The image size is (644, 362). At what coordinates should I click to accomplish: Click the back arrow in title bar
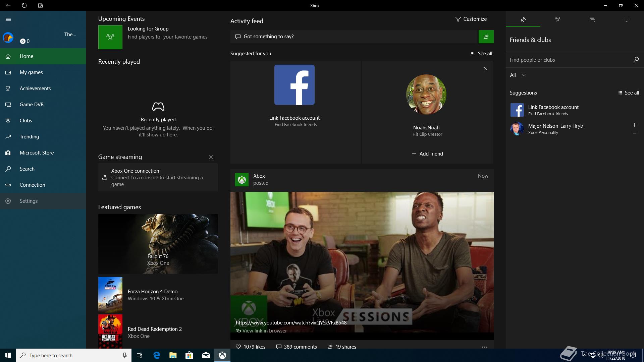(x=8, y=6)
